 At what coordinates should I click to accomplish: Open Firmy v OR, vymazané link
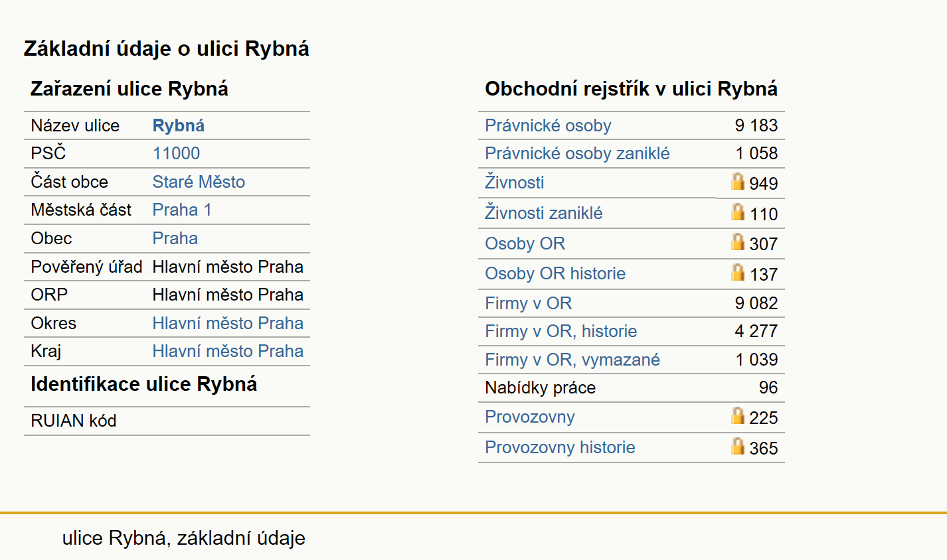coord(572,360)
